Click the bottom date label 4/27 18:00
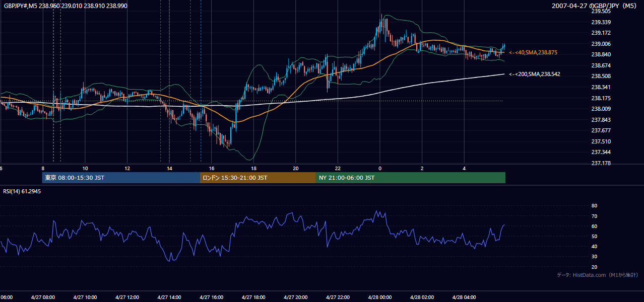 [253, 297]
